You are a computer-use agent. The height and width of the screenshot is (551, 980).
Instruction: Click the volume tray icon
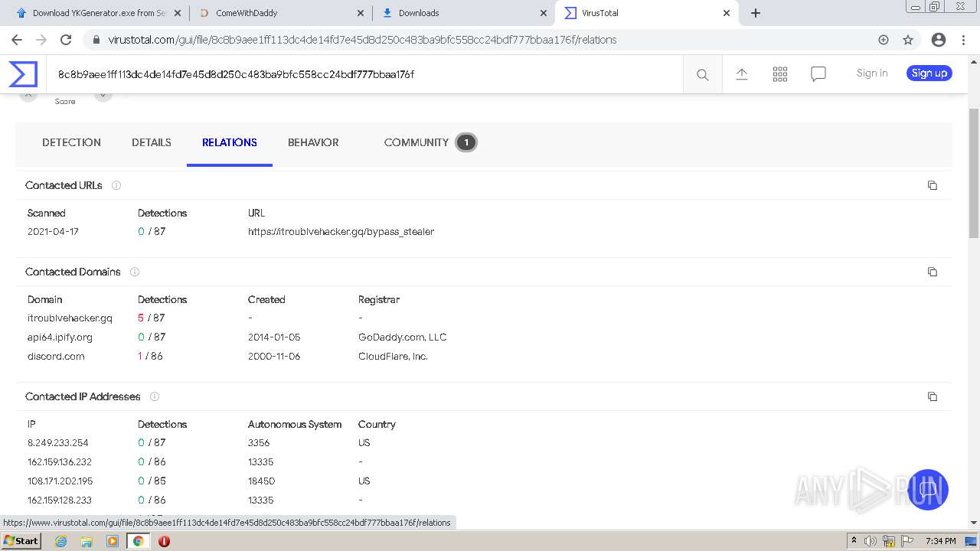pyautogui.click(x=870, y=541)
